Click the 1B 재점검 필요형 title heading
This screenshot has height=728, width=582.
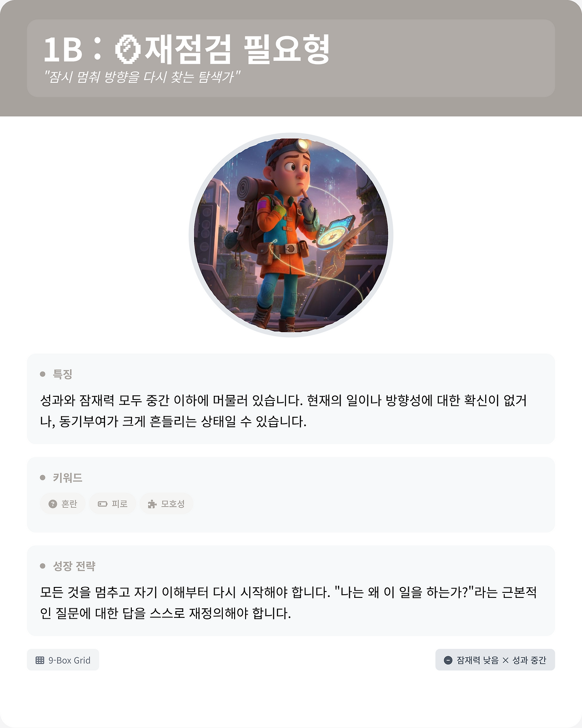pos(186,49)
